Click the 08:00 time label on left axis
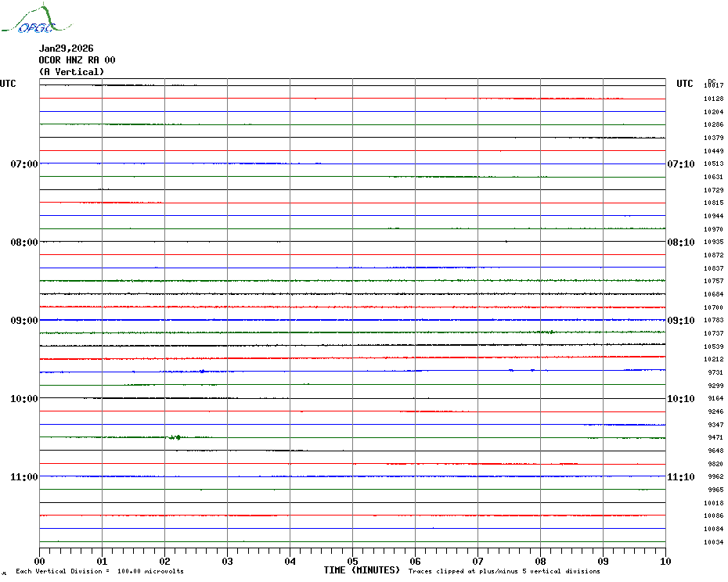This screenshot has width=728, height=582. pyautogui.click(x=24, y=242)
